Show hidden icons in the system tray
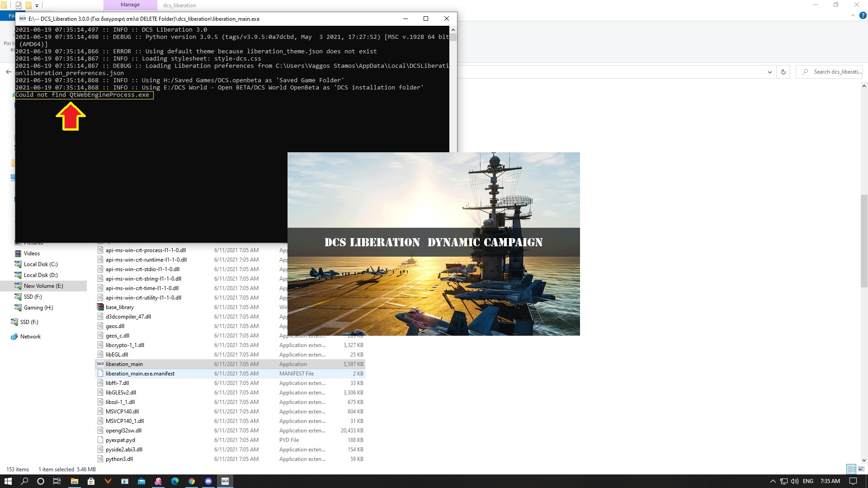This screenshot has height=488, width=868. [x=772, y=481]
